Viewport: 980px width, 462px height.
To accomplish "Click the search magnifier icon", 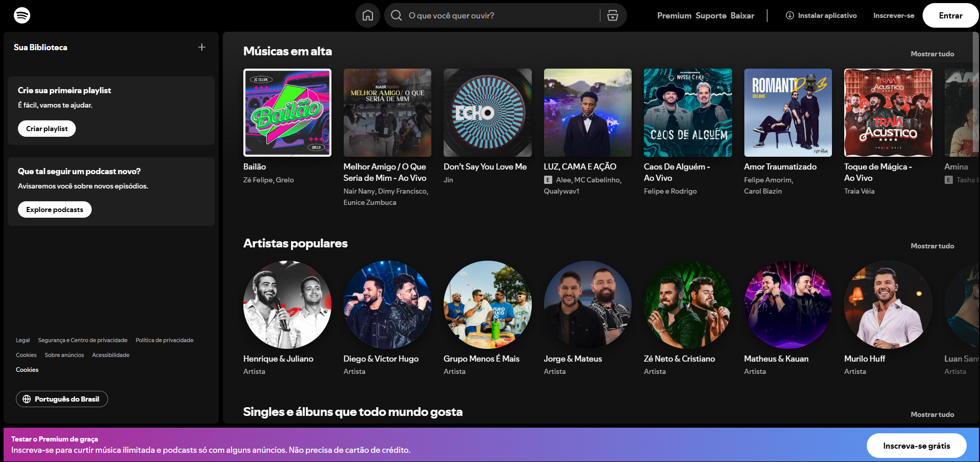I will pos(396,15).
